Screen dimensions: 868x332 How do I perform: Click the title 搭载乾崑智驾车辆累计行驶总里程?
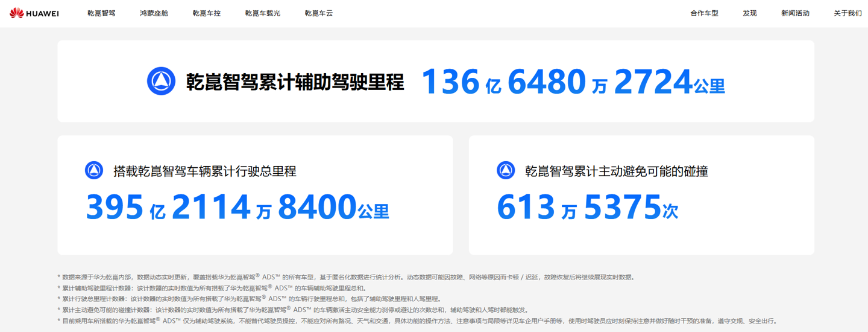click(205, 171)
